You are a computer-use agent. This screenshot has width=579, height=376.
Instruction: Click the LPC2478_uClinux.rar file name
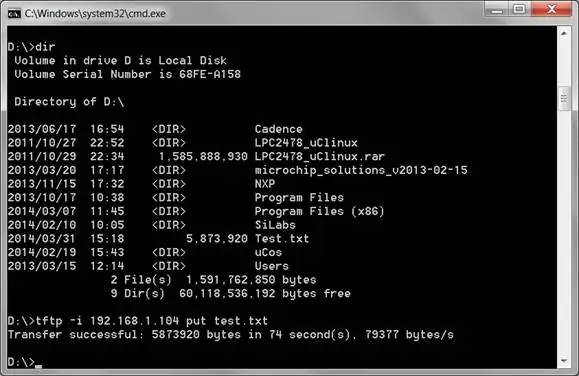(320, 157)
